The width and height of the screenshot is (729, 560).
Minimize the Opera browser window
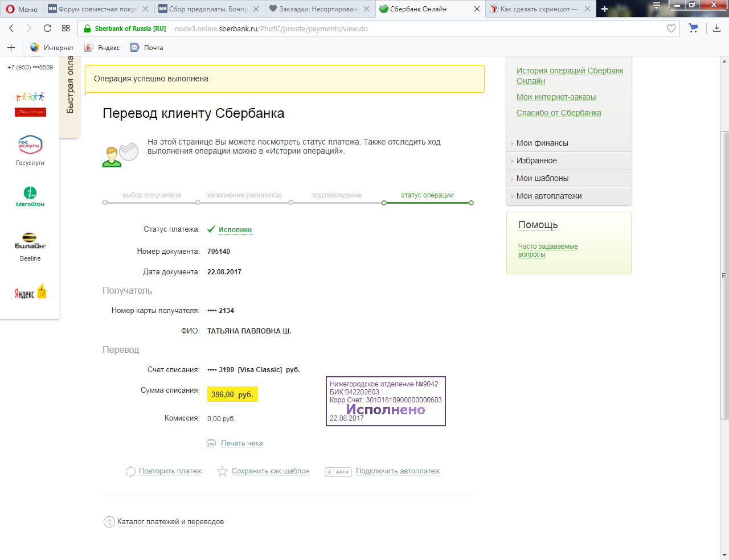click(x=676, y=5)
